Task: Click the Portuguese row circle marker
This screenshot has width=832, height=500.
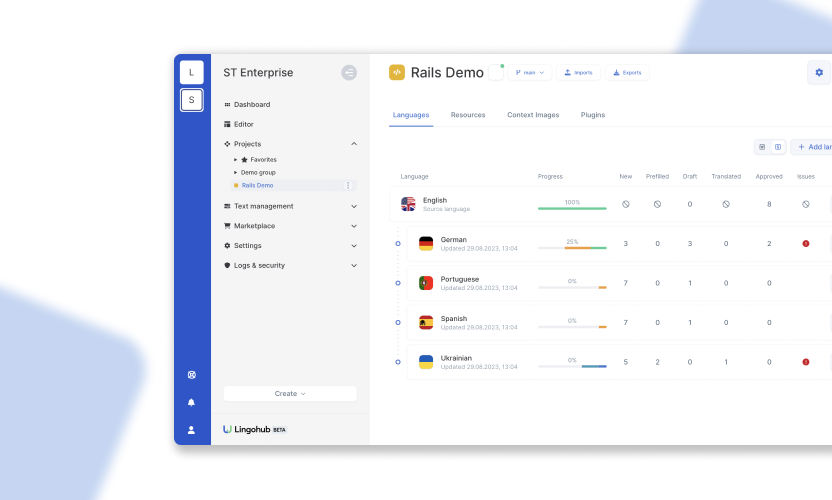Action: tap(398, 283)
